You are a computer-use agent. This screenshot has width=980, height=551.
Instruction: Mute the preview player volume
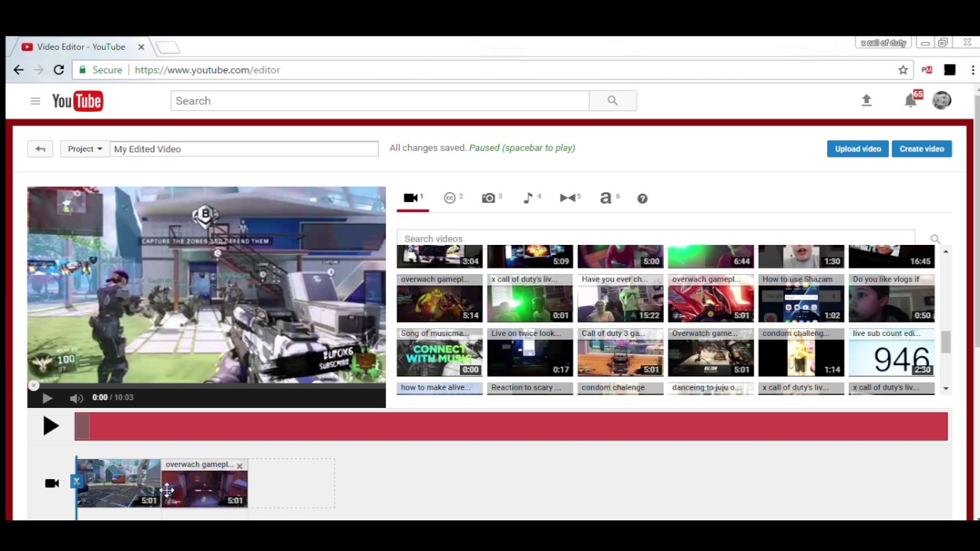tap(76, 398)
